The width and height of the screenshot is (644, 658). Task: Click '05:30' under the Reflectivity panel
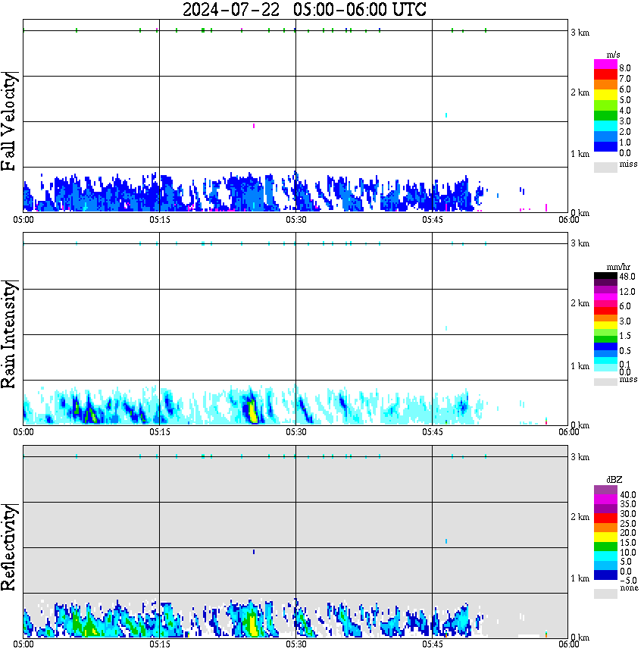pyautogui.click(x=295, y=644)
